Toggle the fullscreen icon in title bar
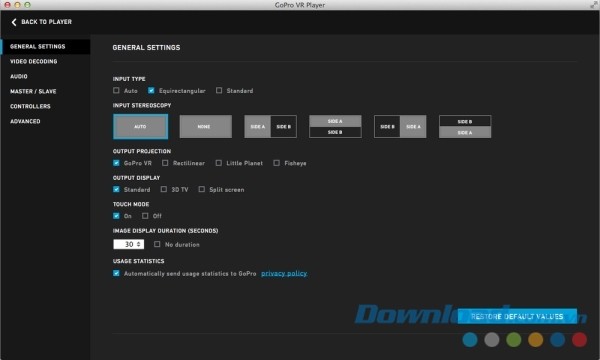 pos(593,5)
